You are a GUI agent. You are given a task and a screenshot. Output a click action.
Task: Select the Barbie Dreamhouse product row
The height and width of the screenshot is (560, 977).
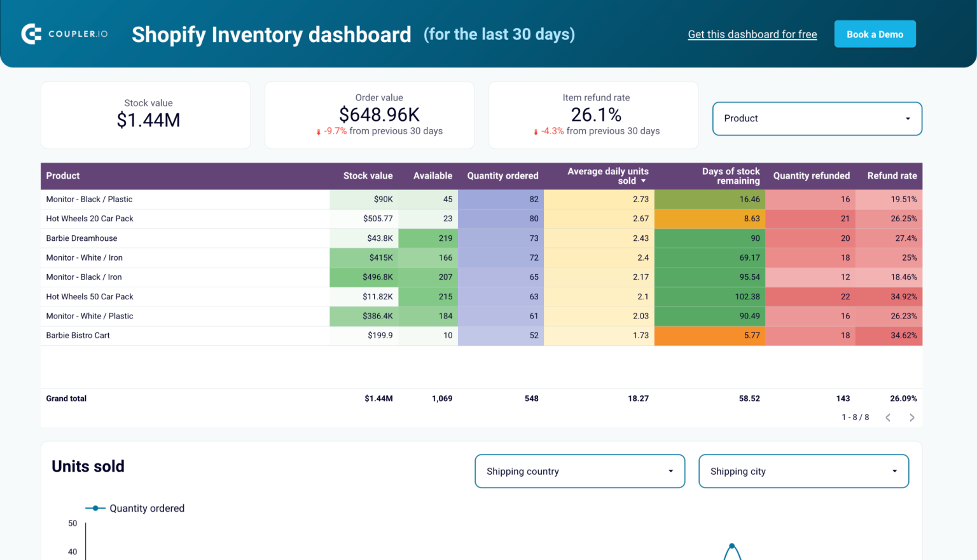pos(81,238)
